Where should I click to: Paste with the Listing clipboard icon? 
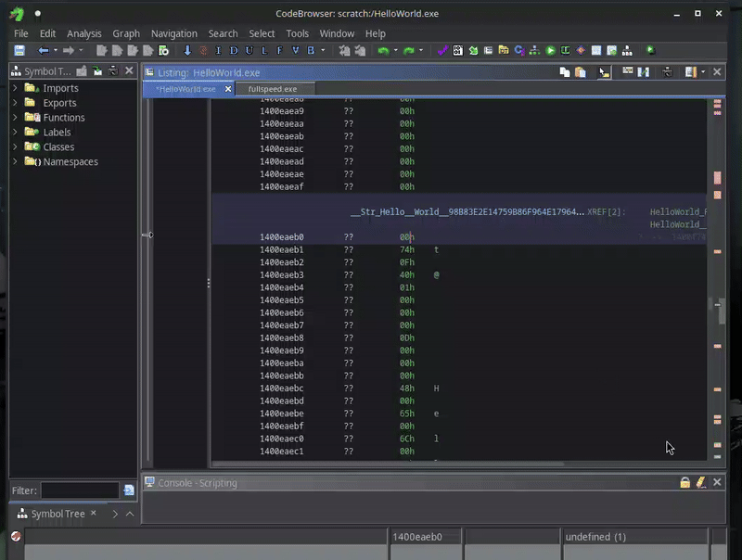click(x=581, y=72)
